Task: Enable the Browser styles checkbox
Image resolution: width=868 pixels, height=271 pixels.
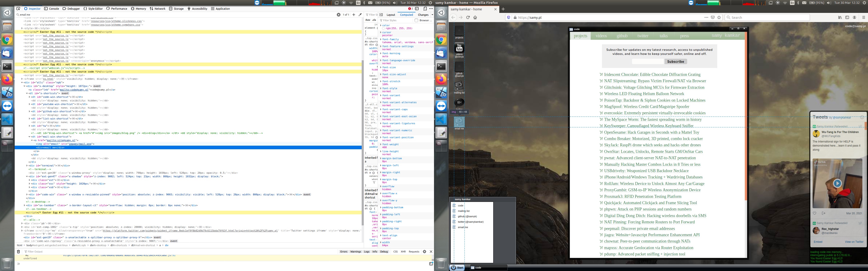Action: tap(416, 21)
